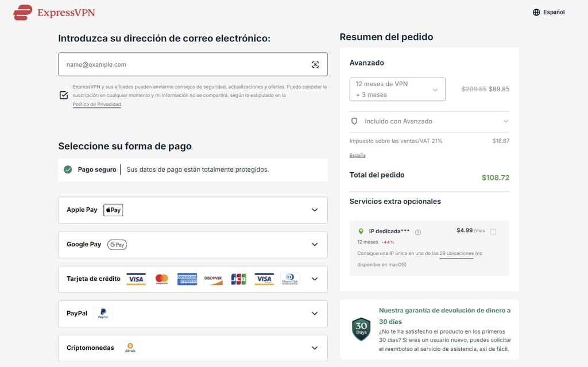Click the Google Pay logo badge
This screenshot has height=367, width=588.
point(117,245)
